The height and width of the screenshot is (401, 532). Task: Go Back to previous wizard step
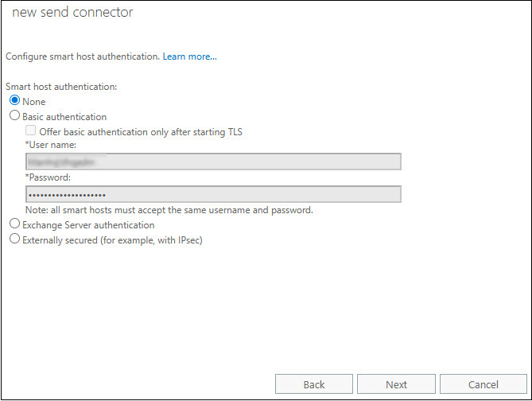[x=314, y=384]
